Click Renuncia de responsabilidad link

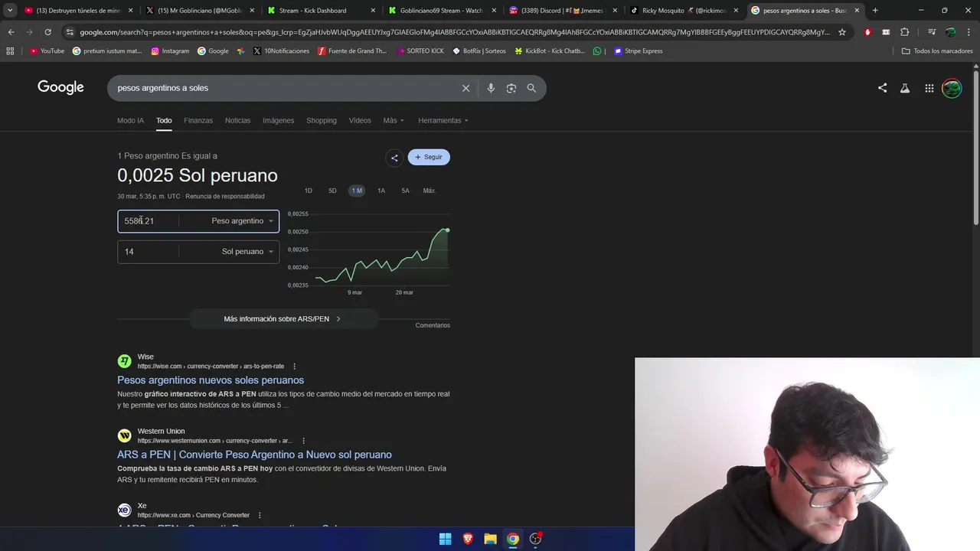click(225, 197)
